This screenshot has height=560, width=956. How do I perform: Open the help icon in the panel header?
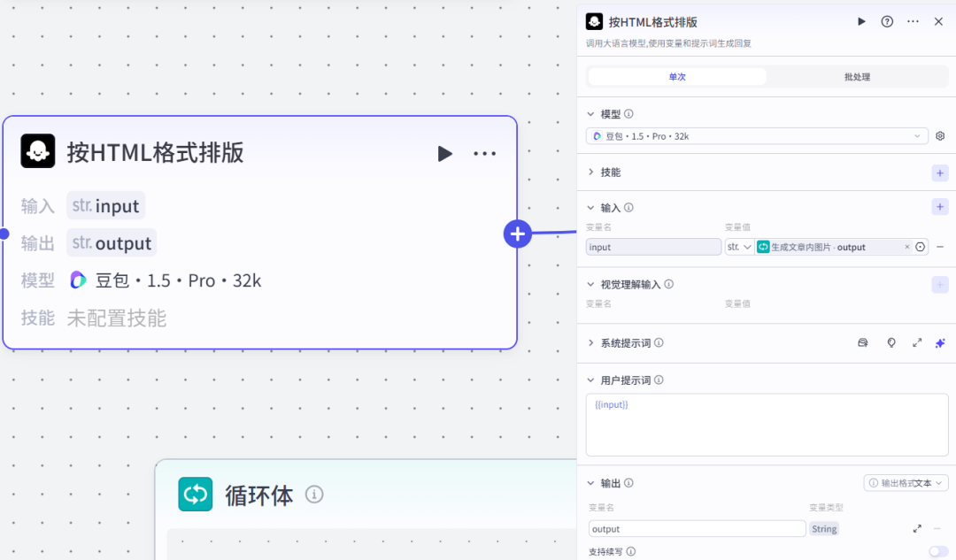(x=887, y=21)
